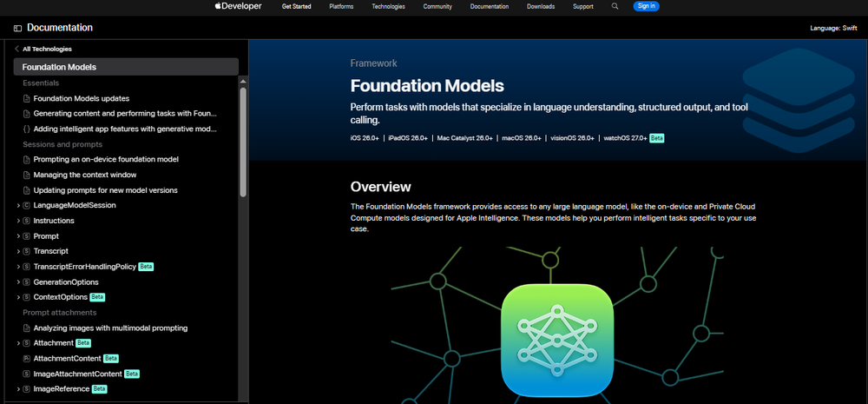This screenshot has width=868, height=404.
Task: Open the search magnifier icon
Action: pyautogui.click(x=615, y=7)
